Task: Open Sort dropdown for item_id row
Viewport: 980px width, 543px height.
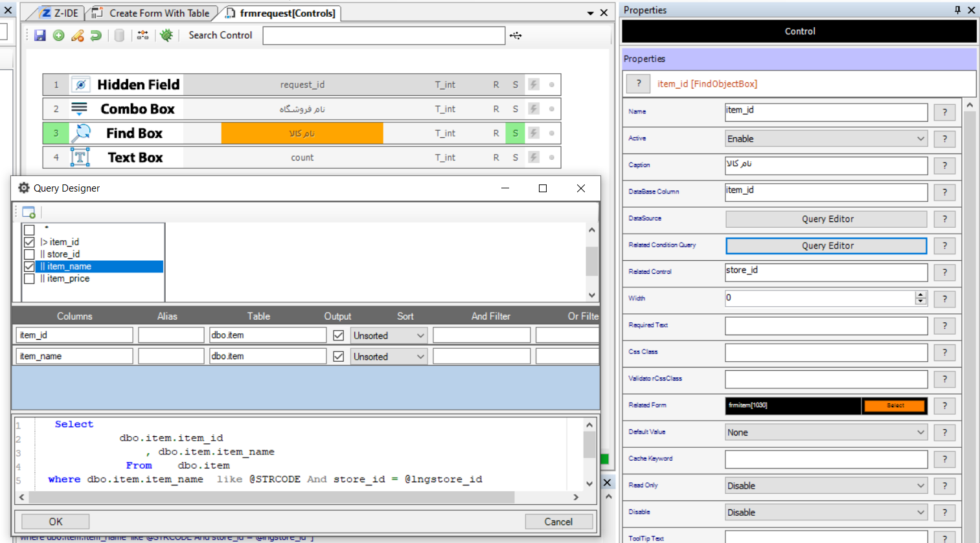Action: click(x=389, y=335)
